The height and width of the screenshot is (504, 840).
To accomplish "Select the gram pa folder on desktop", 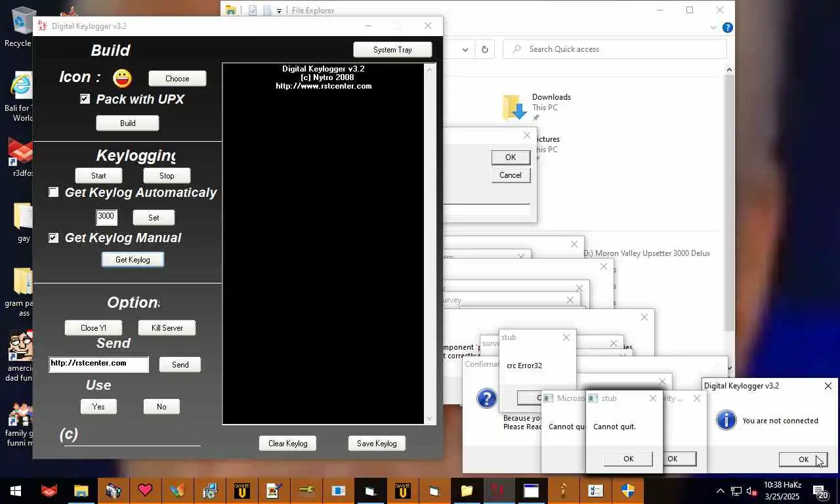I will pyautogui.click(x=22, y=292).
